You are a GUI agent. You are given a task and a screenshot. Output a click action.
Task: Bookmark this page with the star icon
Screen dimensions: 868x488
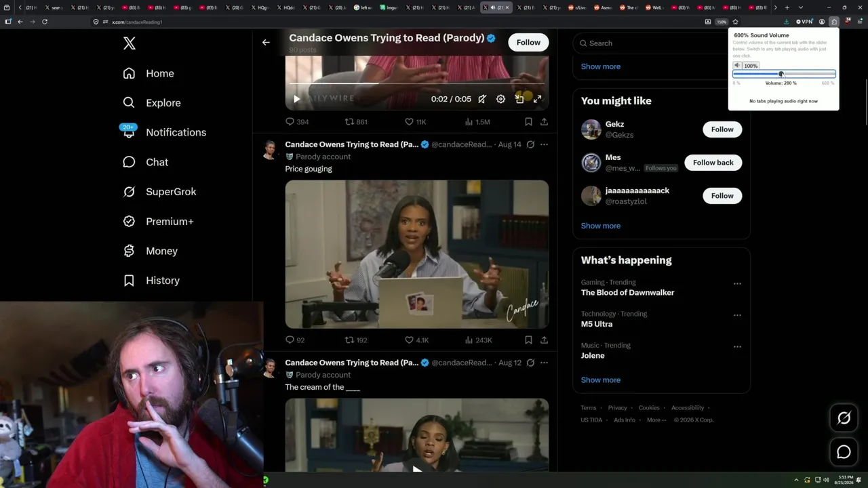click(735, 22)
